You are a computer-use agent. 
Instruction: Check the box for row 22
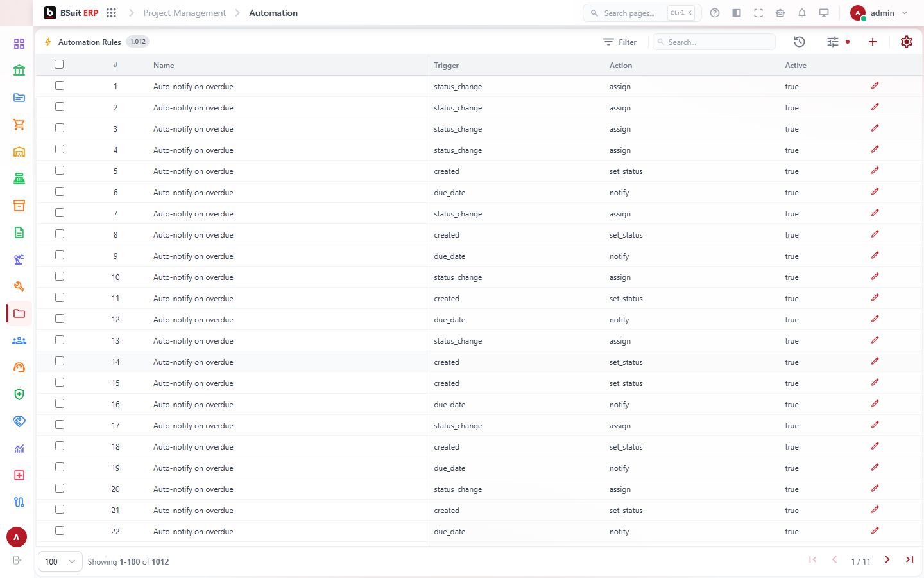click(60, 530)
